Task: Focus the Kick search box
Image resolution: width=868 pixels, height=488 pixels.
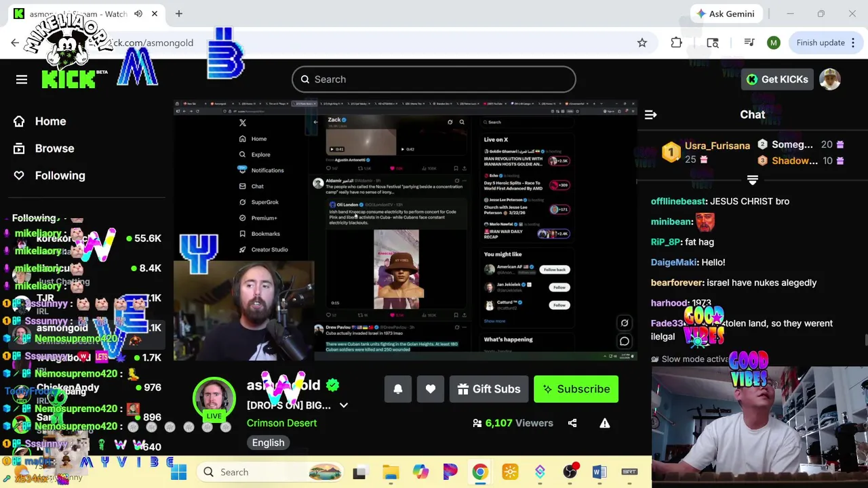Action: pyautogui.click(x=434, y=79)
